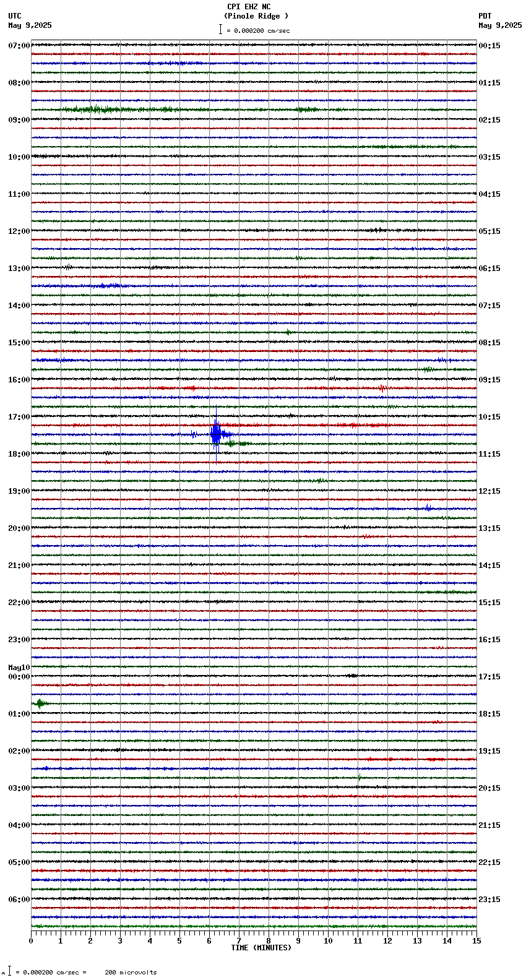The width and height of the screenshot is (526, 980).
Task: Click the '12:15' PDT time label
Action: [489, 491]
